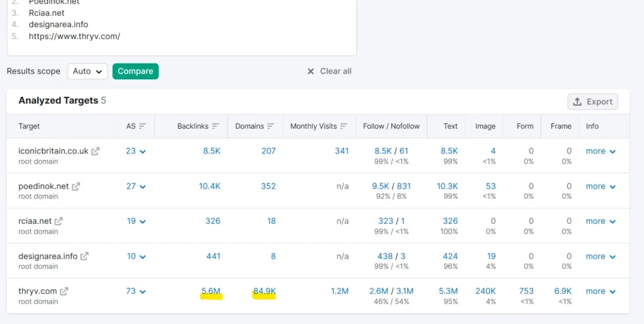Open rciaa.net external link icon

click(x=58, y=221)
